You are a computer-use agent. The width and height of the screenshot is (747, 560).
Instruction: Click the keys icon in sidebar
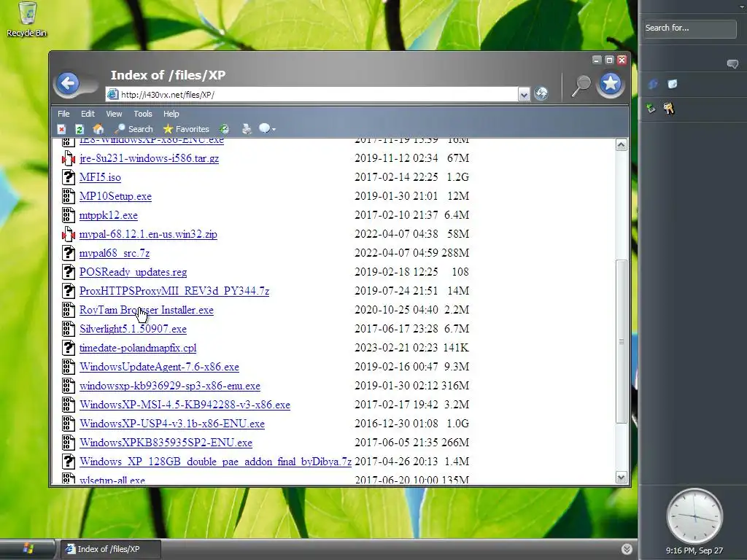(x=669, y=109)
